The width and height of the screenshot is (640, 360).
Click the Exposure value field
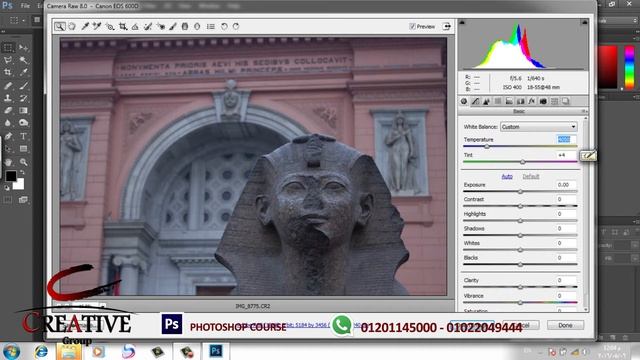566,185
